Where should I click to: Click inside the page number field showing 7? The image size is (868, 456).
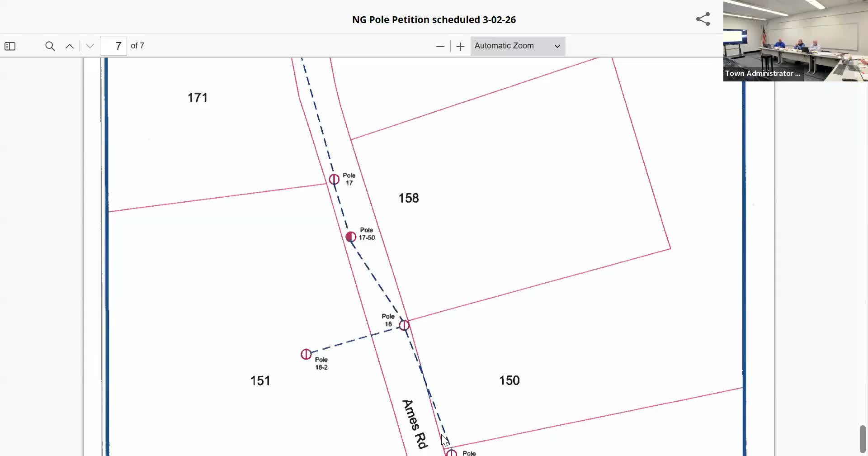[113, 46]
